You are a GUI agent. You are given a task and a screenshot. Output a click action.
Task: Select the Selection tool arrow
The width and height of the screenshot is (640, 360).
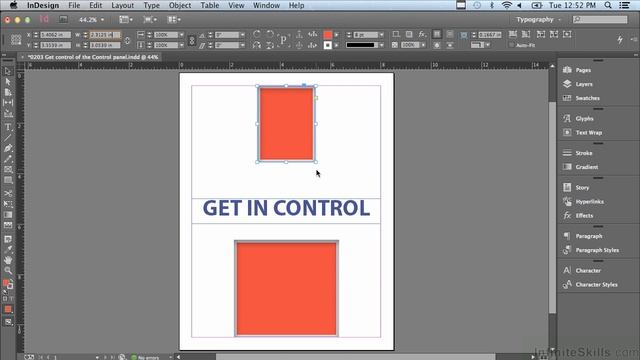pyautogui.click(x=8, y=71)
